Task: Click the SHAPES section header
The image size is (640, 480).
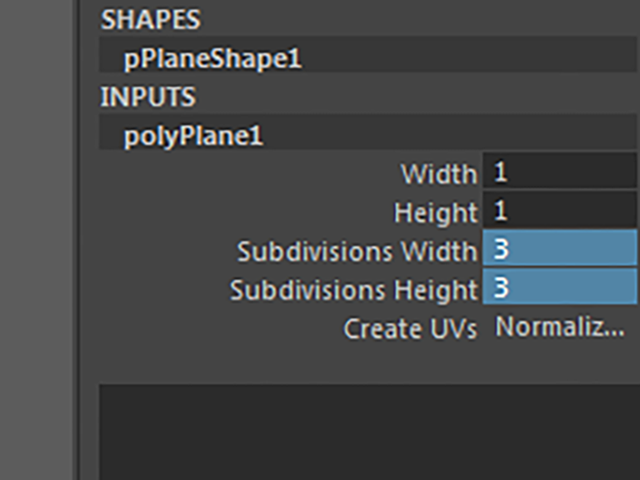Action: point(150,19)
